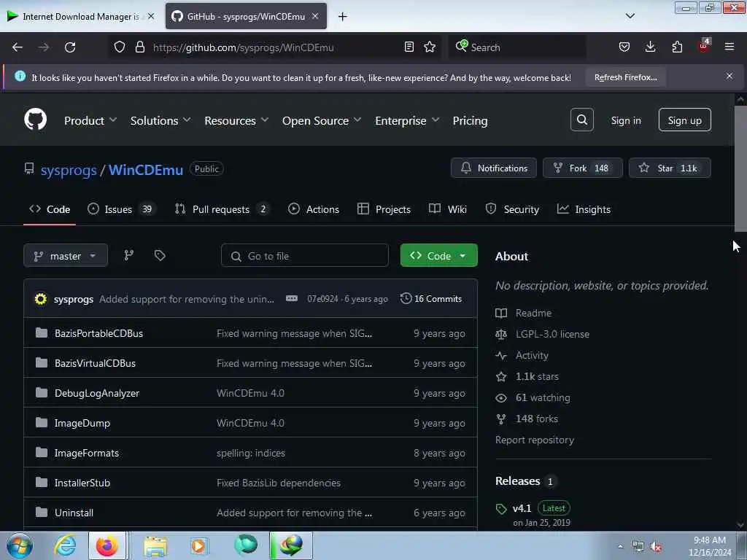Open GitHub search magnifier button
This screenshot has width=747, height=560.
tap(581, 120)
